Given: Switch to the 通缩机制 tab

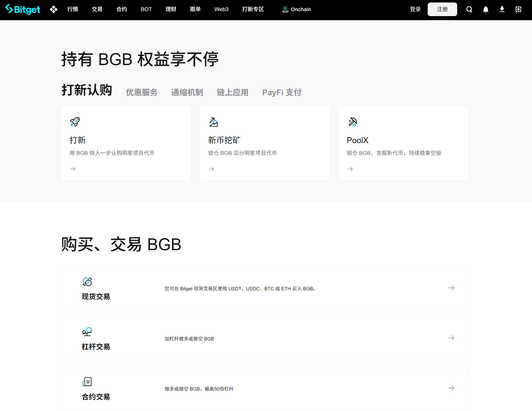Looking at the screenshot, I should pos(187,92).
